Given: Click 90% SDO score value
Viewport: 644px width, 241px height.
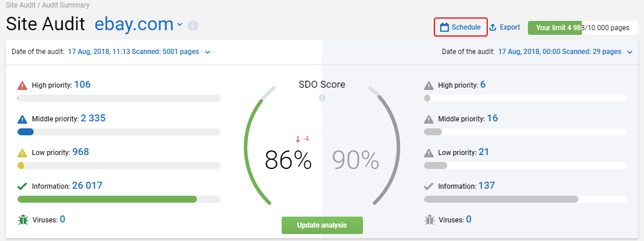Looking at the screenshot, I should pos(355,160).
